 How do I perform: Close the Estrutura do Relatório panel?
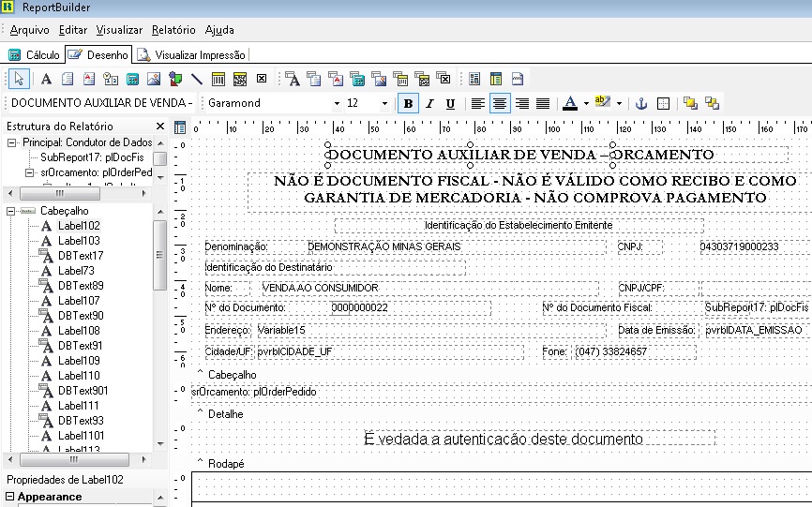(160, 127)
